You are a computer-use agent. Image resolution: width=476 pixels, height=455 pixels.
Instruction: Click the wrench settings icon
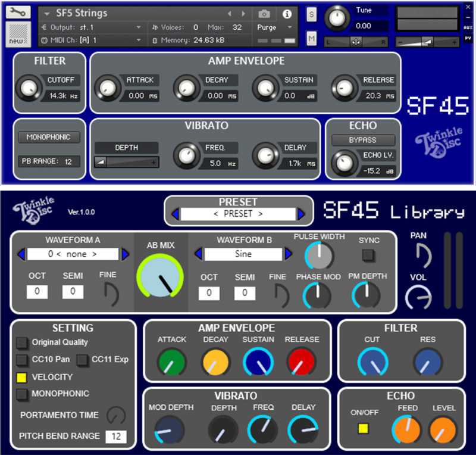click(x=18, y=12)
